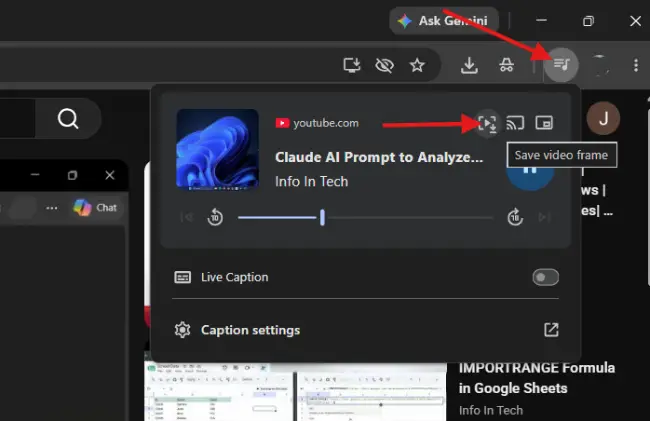Click the install app icon in address bar
This screenshot has height=421, width=650.
[x=352, y=65]
